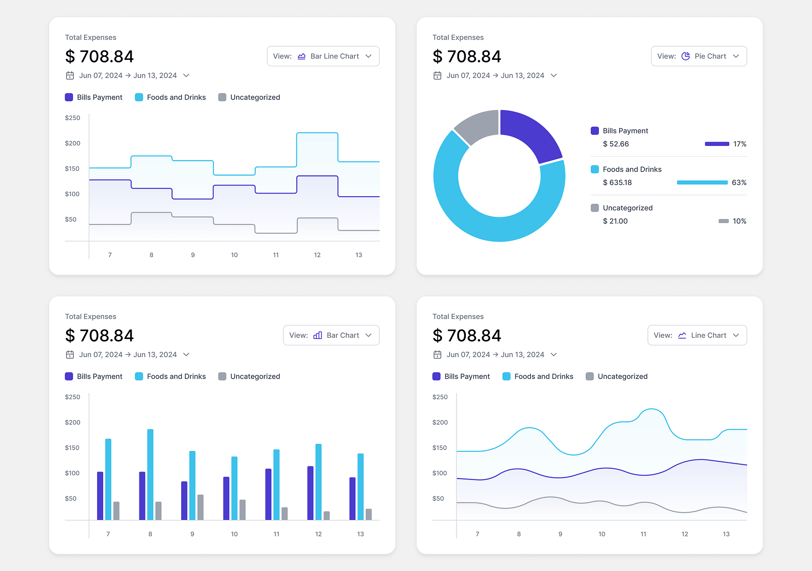Click calendar icon in Bar Chart card
The image size is (812, 571).
69,355
